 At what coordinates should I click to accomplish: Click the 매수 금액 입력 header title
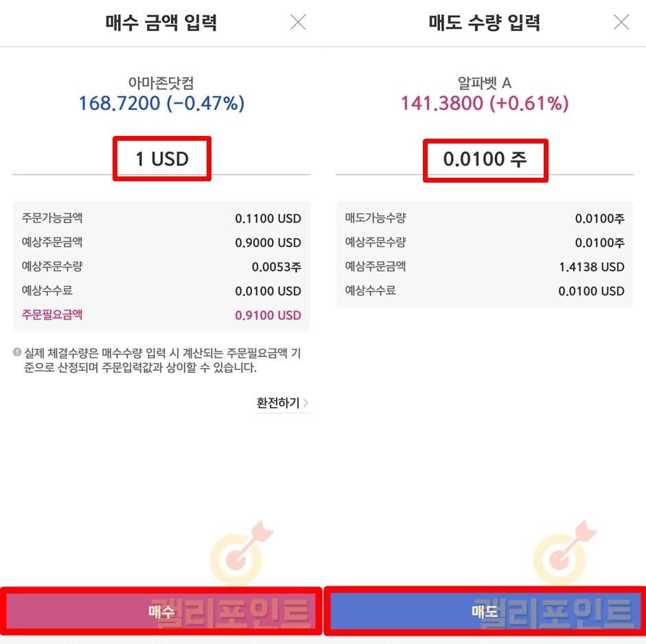[161, 23]
